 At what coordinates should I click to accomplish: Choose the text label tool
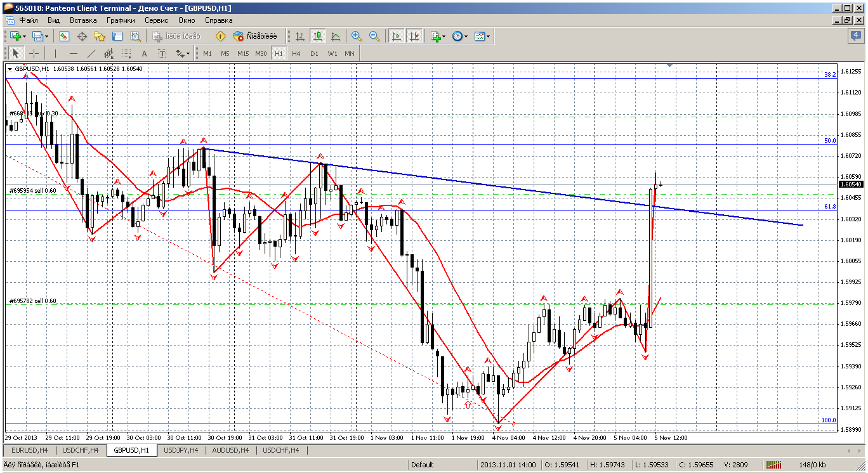pos(162,53)
